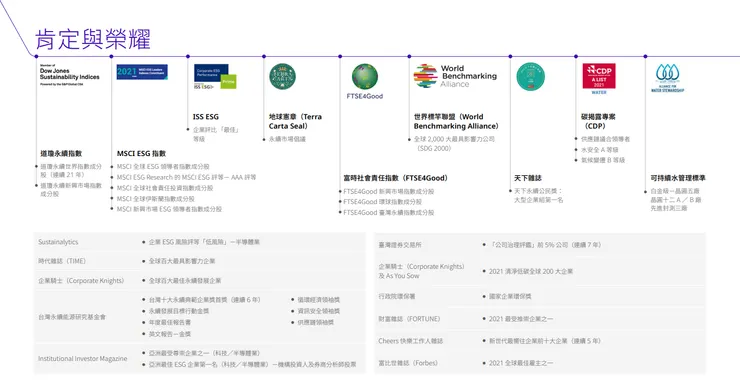Click the 臺灣證券交易所 row label
Viewport: 740px width, 390px height.
click(x=400, y=245)
